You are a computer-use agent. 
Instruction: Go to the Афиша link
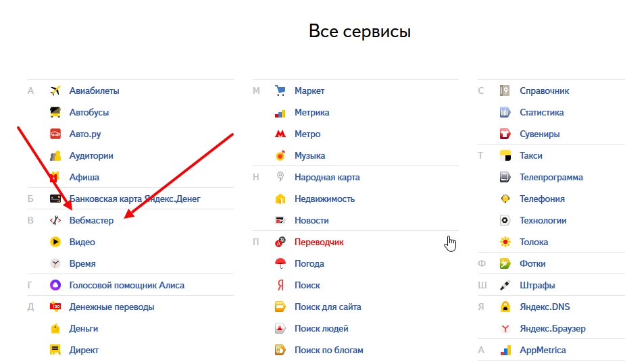click(84, 177)
